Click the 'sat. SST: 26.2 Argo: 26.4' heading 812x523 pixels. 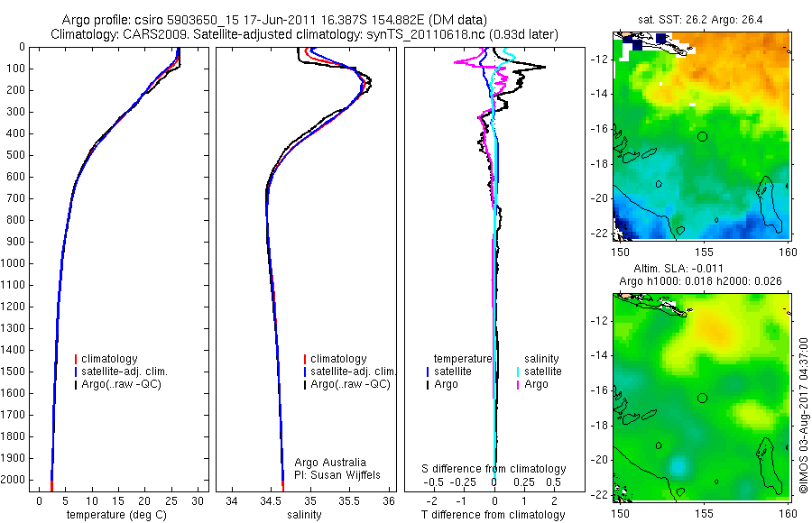pyautogui.click(x=700, y=20)
